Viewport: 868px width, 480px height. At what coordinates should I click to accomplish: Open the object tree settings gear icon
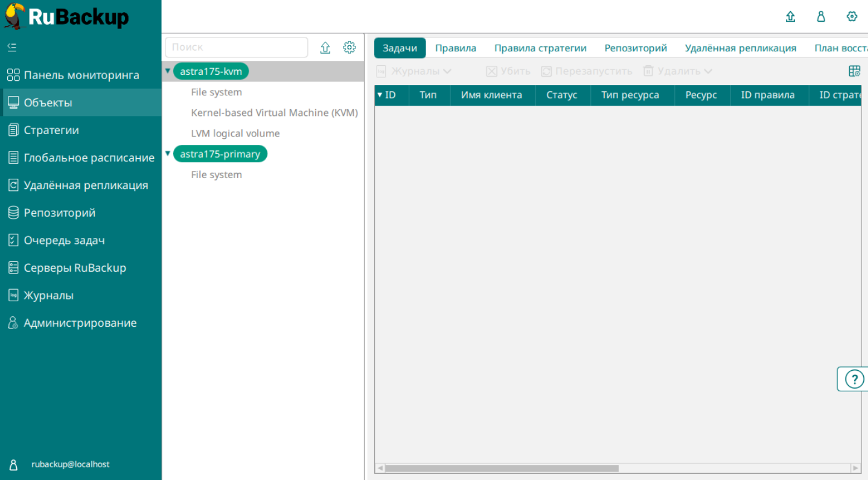[349, 48]
